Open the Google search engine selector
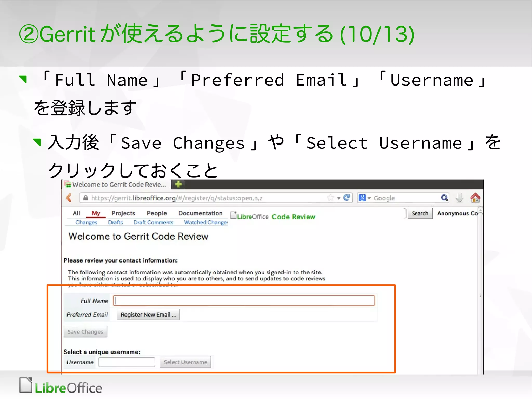532x399 pixels. tap(364, 198)
